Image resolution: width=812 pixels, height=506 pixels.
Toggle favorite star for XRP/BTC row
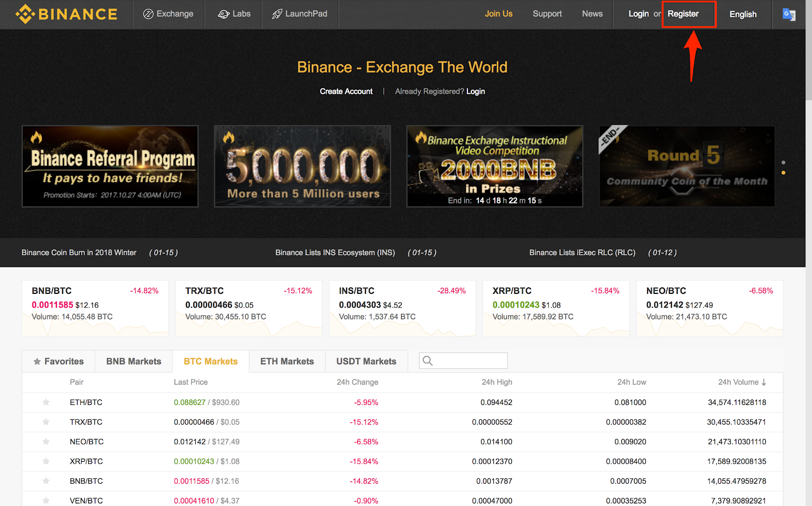coord(46,461)
